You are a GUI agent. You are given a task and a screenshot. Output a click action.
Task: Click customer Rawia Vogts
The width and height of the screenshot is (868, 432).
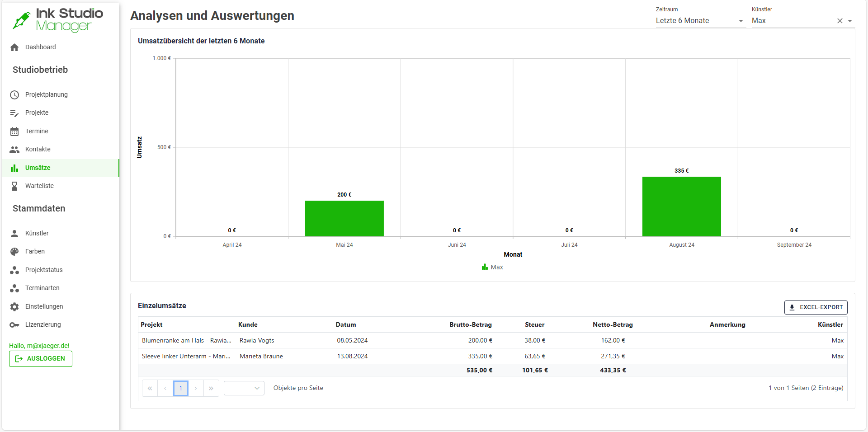click(257, 340)
